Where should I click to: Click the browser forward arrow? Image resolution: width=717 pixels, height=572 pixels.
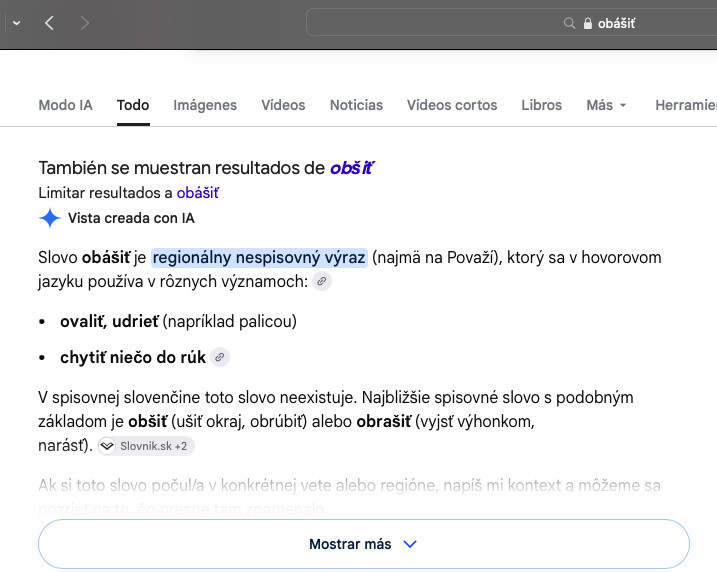pyautogui.click(x=85, y=23)
